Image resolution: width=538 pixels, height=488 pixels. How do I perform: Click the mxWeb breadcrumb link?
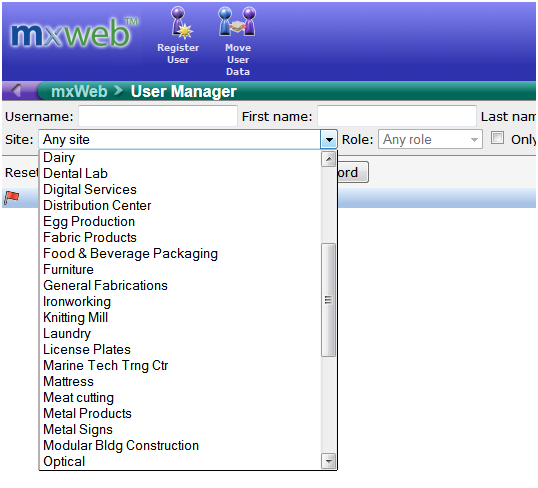coord(79,91)
